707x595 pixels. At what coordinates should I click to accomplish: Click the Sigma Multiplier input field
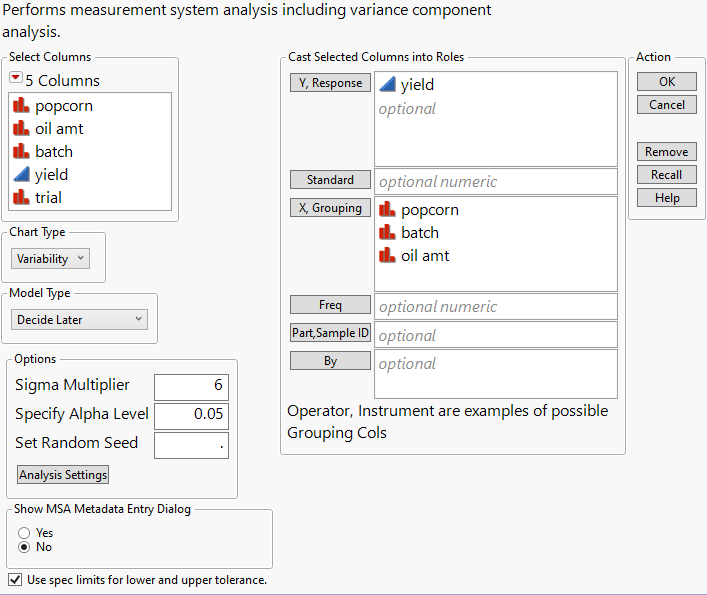191,386
